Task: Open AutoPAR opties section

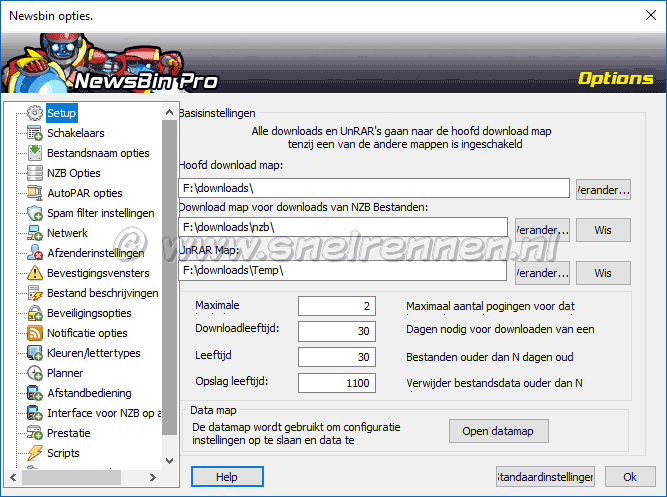Action: (x=85, y=193)
